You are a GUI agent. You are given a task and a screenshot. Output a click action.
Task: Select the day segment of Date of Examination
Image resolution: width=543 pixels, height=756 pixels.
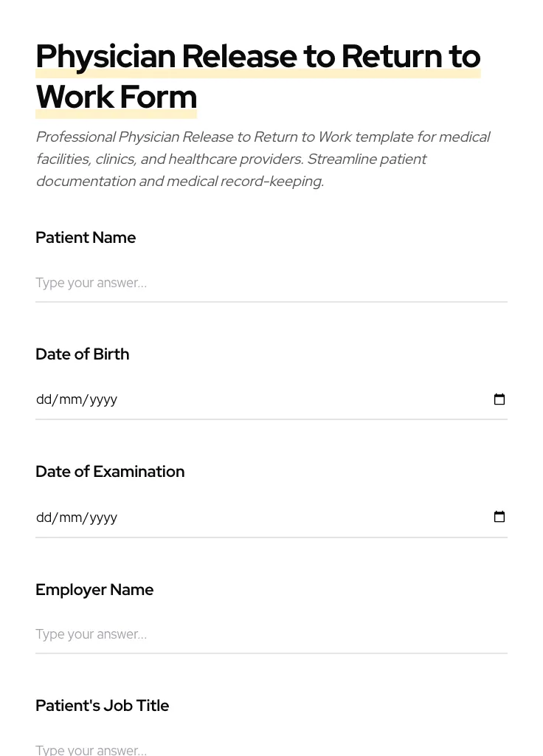[43, 517]
